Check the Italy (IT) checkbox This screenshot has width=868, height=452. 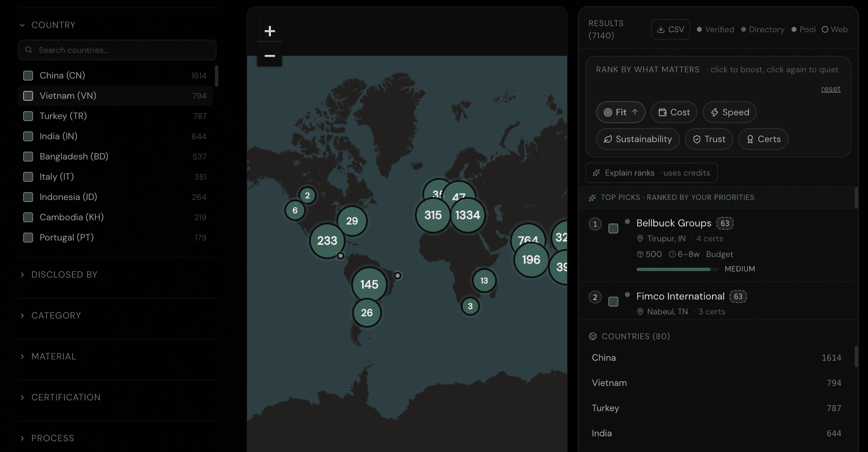(x=28, y=177)
